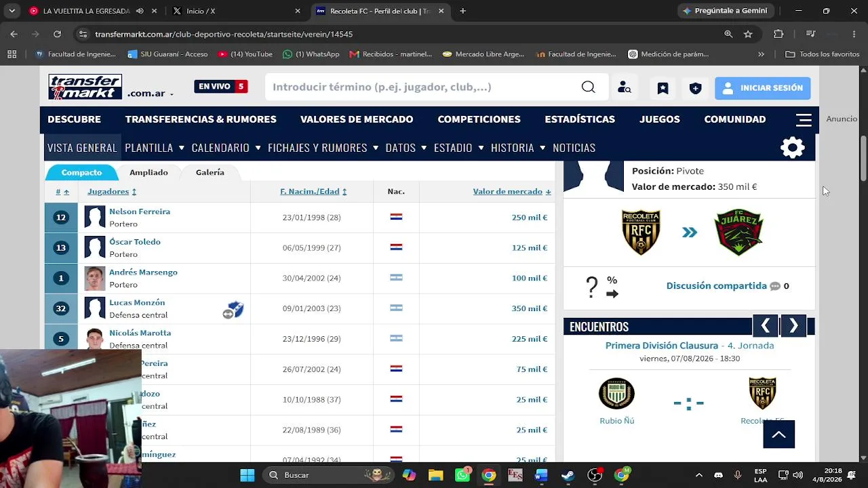Open the advanced person search icon
This screenshot has width=868, height=488.
pos(624,87)
